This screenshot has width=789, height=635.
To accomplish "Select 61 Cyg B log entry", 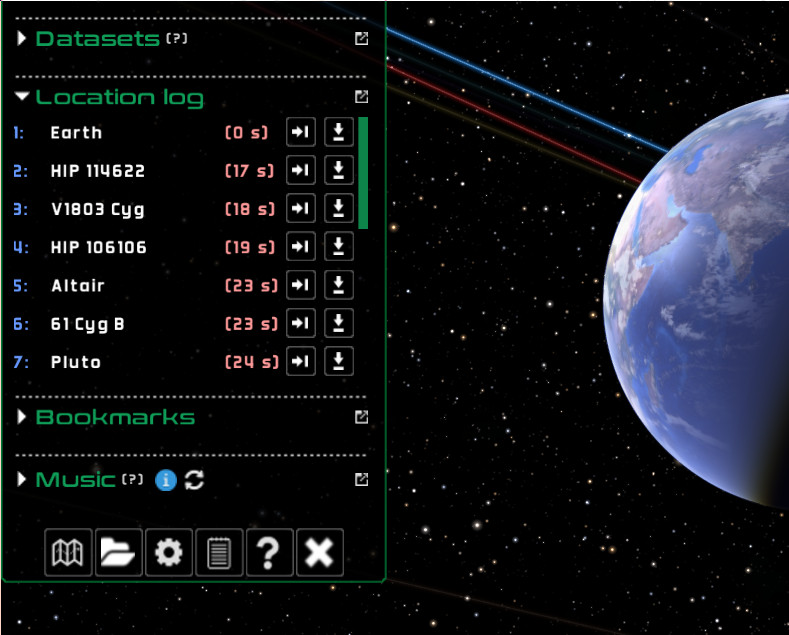I will point(87,324).
